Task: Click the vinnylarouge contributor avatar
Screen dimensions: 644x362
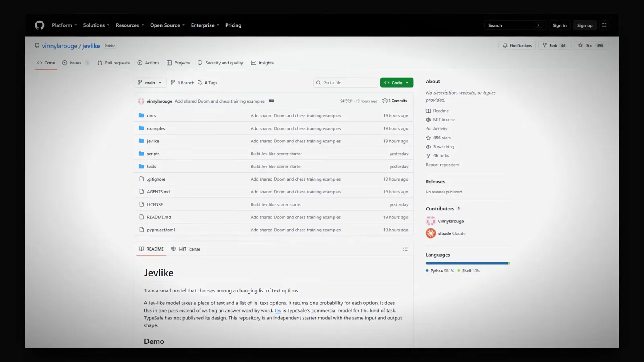Action: pyautogui.click(x=431, y=221)
